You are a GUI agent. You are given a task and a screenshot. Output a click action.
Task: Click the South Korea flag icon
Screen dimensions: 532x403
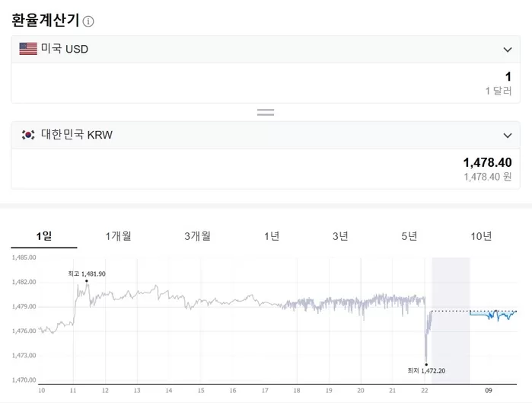pyautogui.click(x=28, y=135)
